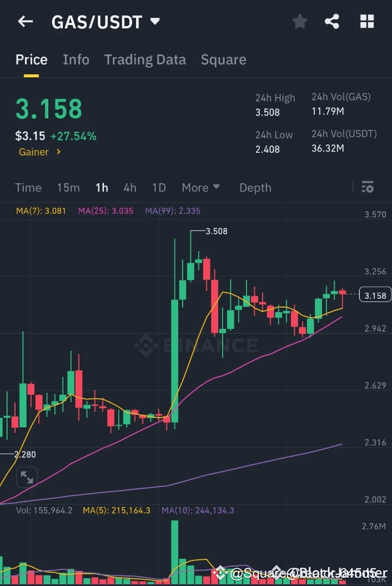Screen dimensions: 392x586
Task: Select the Info section
Action: coord(76,59)
